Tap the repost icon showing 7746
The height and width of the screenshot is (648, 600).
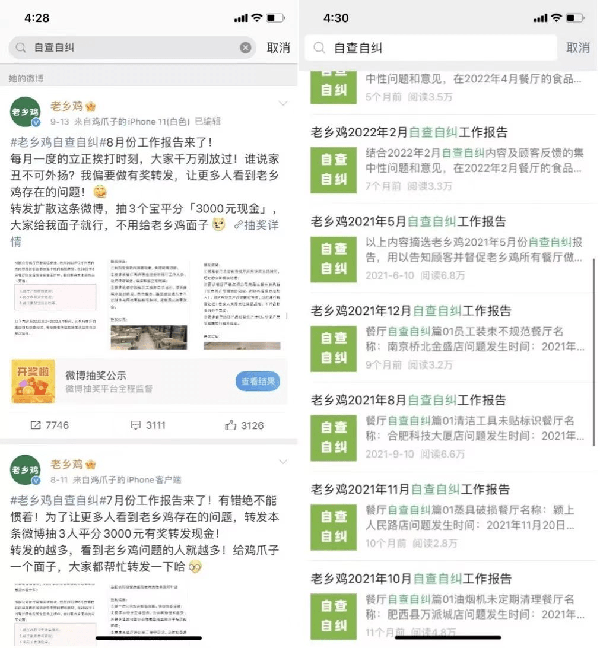(36, 425)
